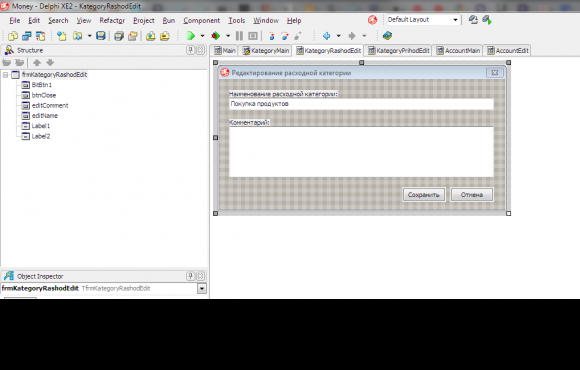Click the Move Up arrow in Structure panel

37,63
